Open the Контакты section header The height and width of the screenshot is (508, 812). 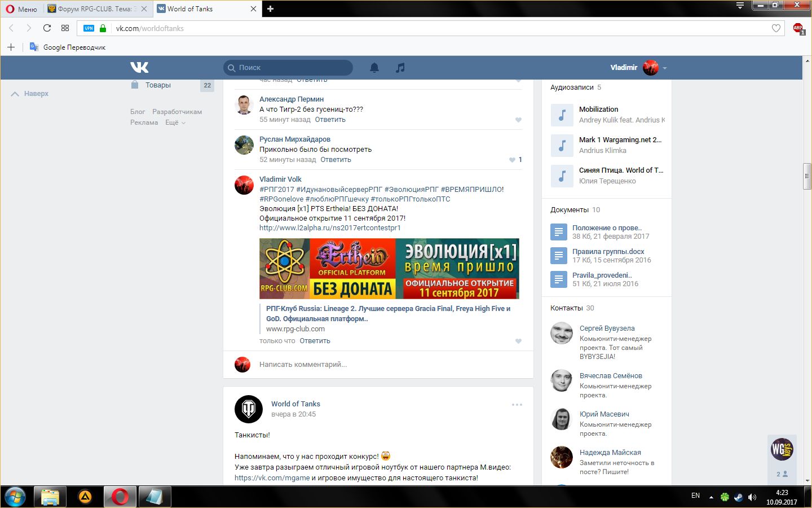coord(567,308)
